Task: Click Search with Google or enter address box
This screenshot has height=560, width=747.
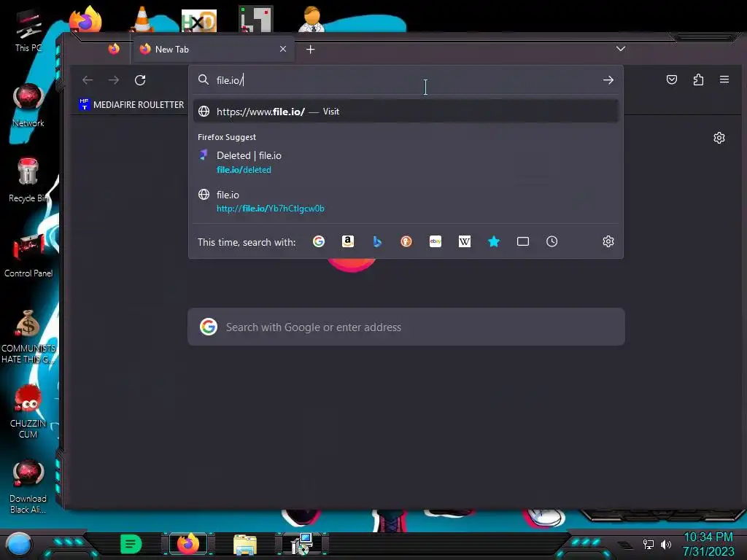Action: click(x=406, y=327)
